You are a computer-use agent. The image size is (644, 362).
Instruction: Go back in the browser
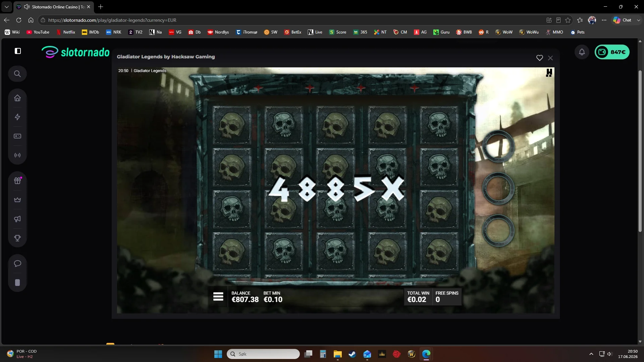click(x=7, y=20)
